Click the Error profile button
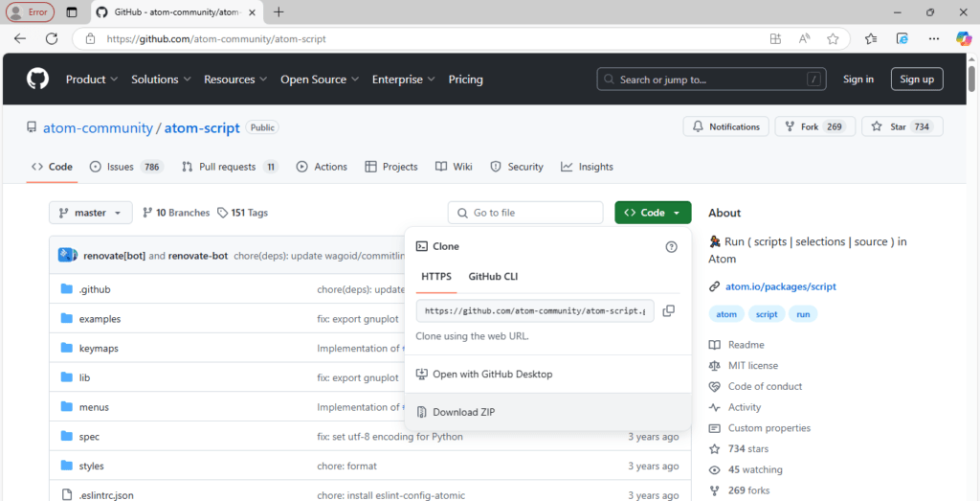Viewport: 980px width, 501px height. tap(30, 11)
